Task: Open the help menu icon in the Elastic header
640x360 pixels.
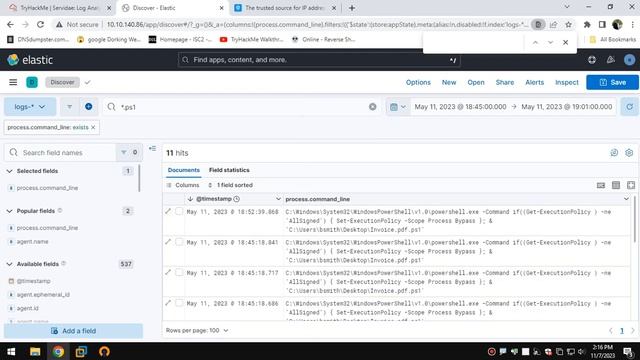Action: [x=592, y=60]
